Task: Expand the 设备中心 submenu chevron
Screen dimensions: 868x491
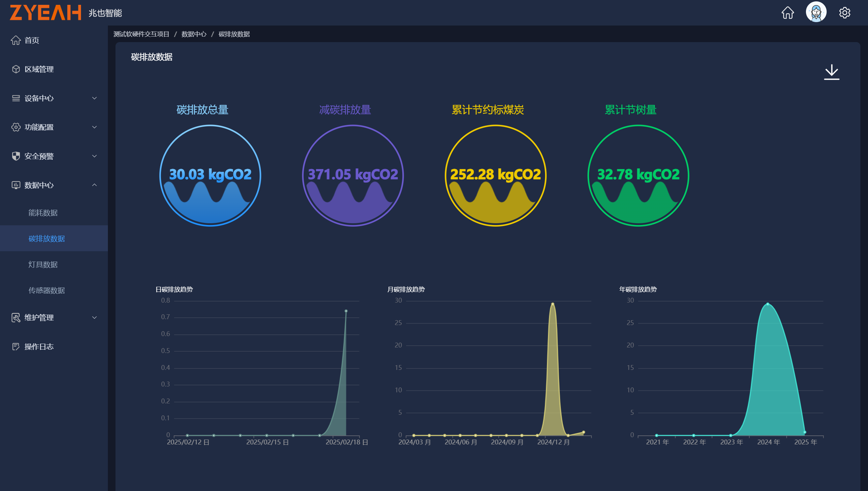Action: coord(94,98)
